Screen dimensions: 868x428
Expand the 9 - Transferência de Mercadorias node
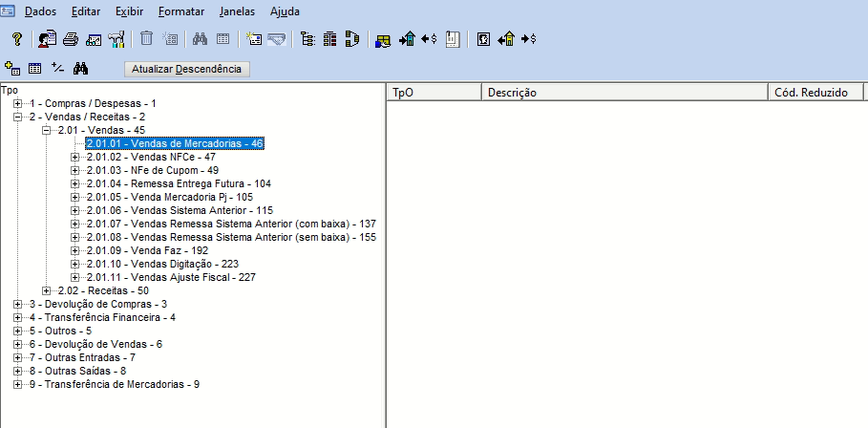(x=18, y=384)
